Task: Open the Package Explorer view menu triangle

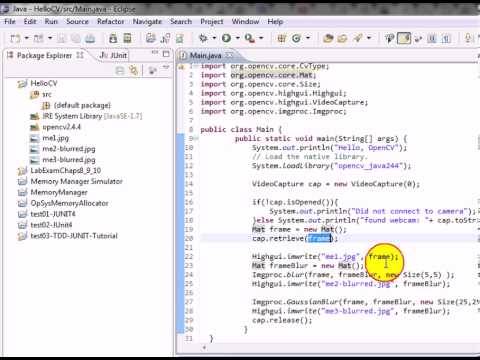Action: pyautogui.click(x=166, y=68)
